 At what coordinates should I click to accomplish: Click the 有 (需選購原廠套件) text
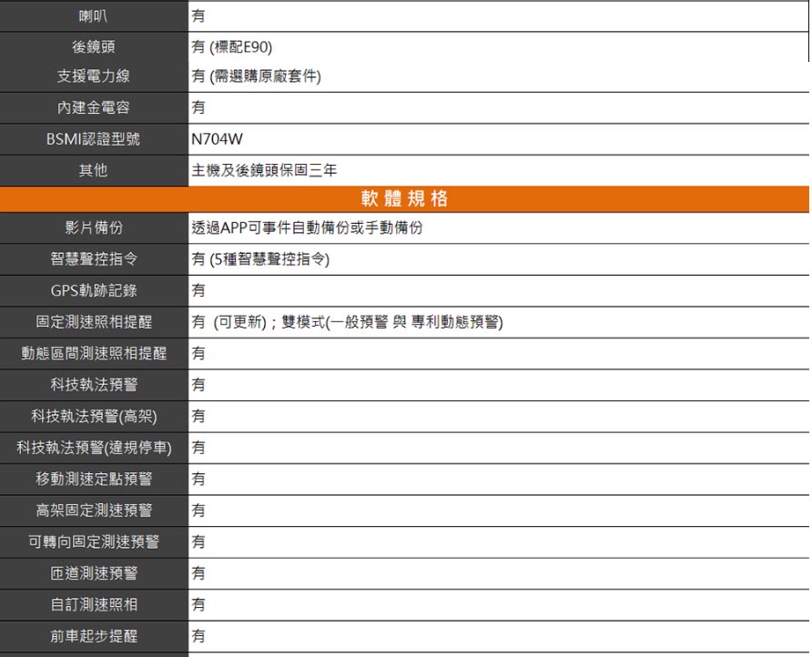click(x=256, y=77)
